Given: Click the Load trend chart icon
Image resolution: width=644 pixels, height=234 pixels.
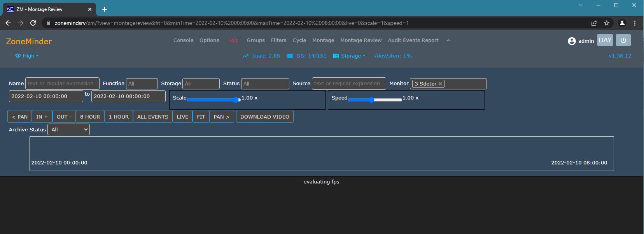Looking at the screenshot, I should [245, 56].
